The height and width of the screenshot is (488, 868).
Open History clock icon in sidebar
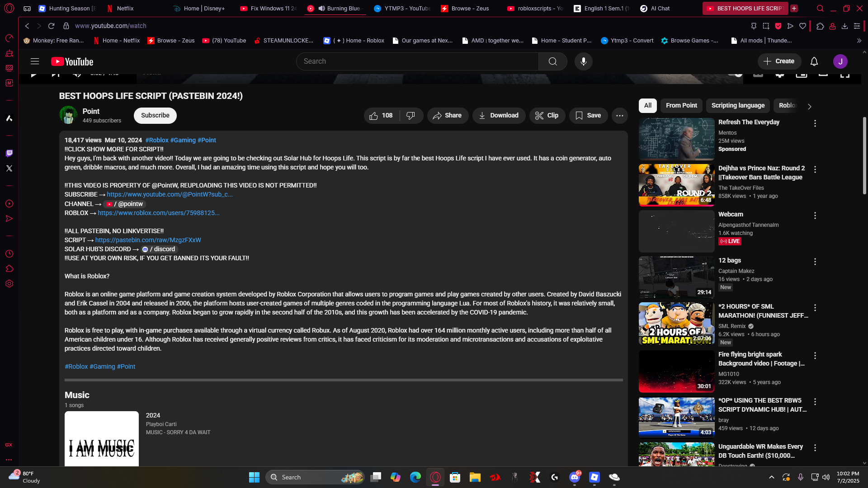coord(9,254)
